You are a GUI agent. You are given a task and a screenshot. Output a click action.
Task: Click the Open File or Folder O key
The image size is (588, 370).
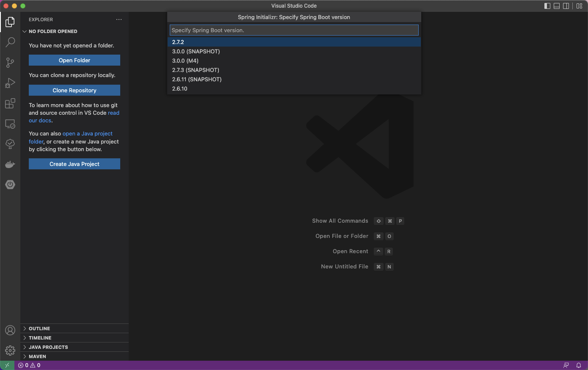coord(389,236)
